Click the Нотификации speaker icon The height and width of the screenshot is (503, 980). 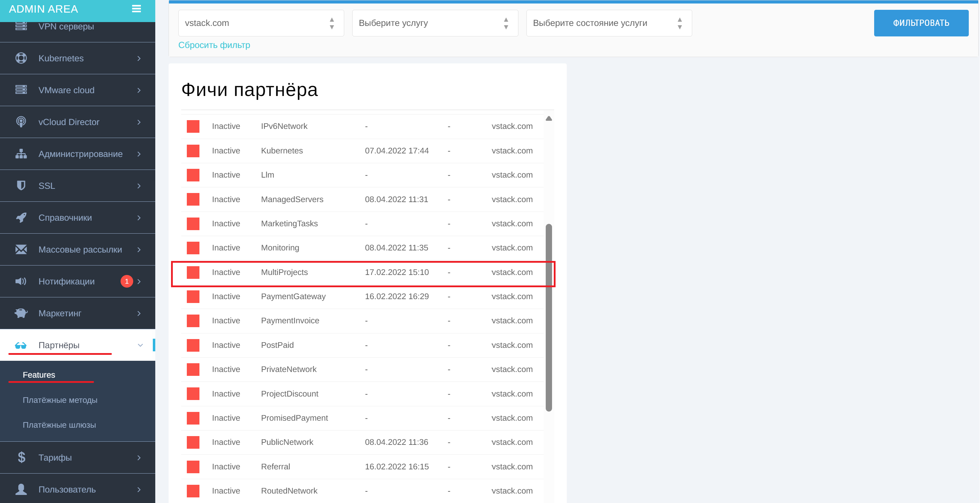(x=21, y=281)
